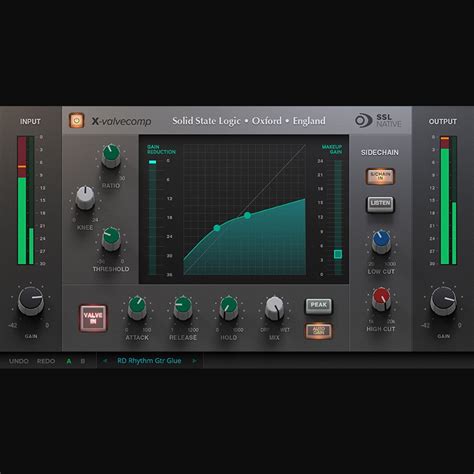The width and height of the screenshot is (474, 474).
Task: Toggle the plugin power bypass icon
Action: [76, 121]
